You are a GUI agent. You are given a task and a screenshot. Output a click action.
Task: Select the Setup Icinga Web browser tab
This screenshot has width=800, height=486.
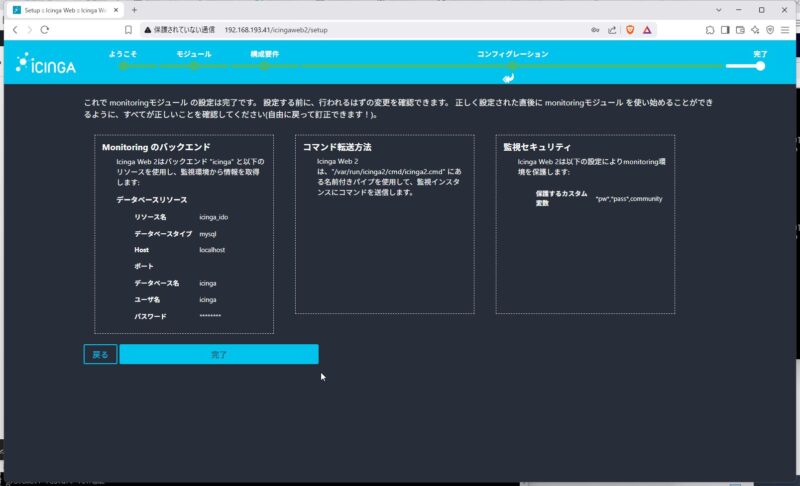click(x=66, y=10)
